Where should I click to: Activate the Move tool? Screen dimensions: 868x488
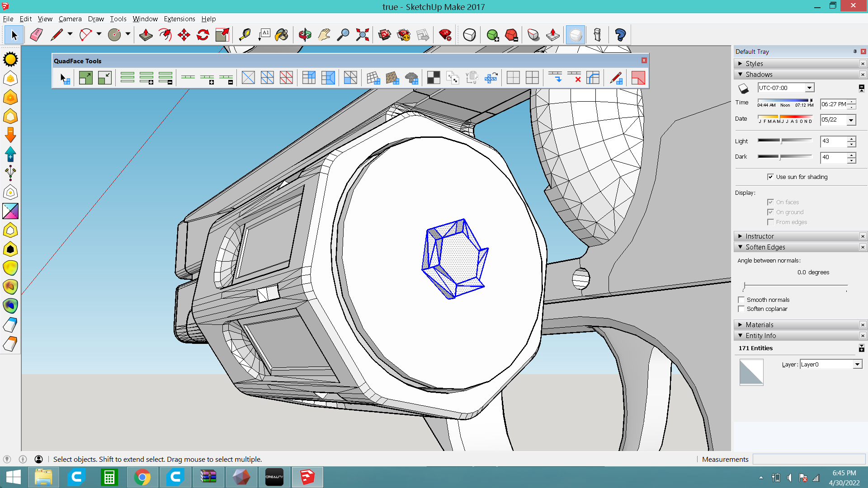pos(184,35)
